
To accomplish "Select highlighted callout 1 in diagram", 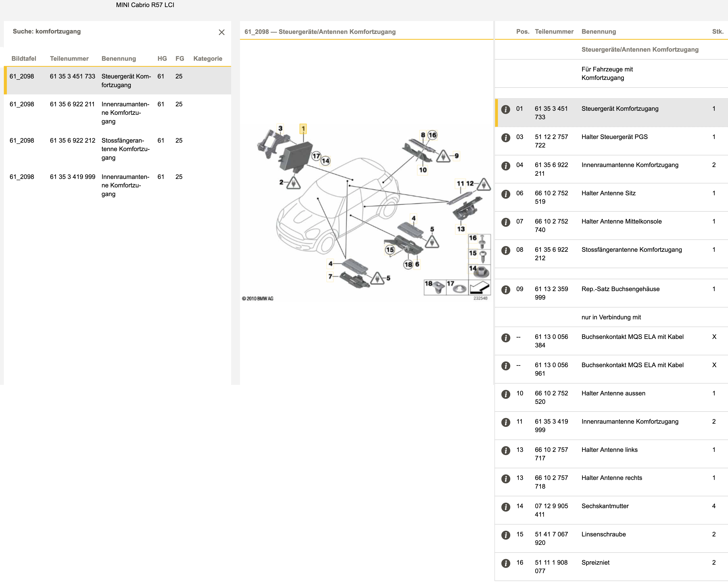I will click(x=303, y=129).
